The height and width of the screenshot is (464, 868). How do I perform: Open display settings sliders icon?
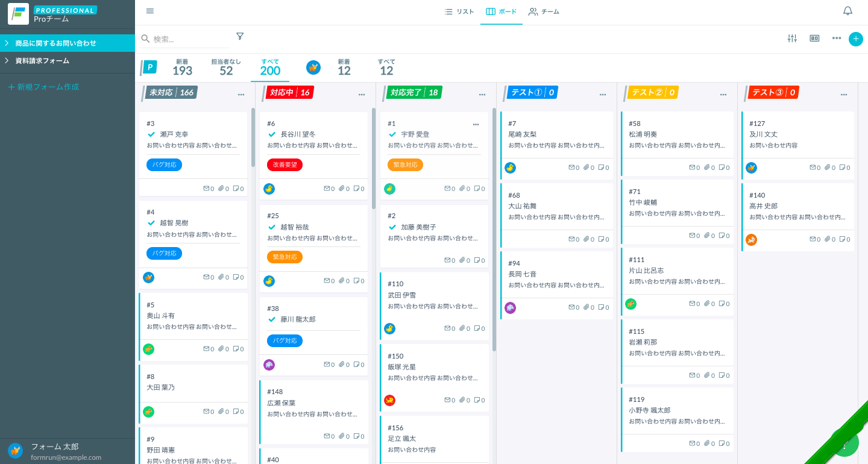click(x=792, y=39)
